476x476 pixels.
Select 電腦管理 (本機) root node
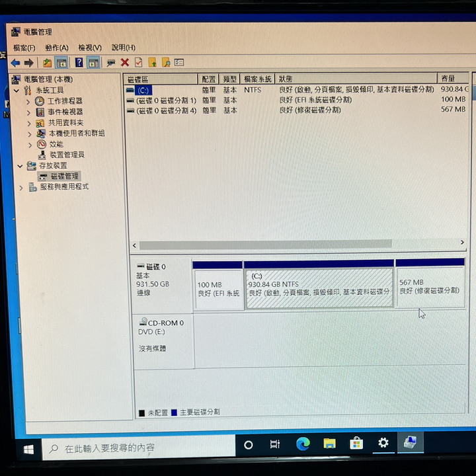coord(48,79)
